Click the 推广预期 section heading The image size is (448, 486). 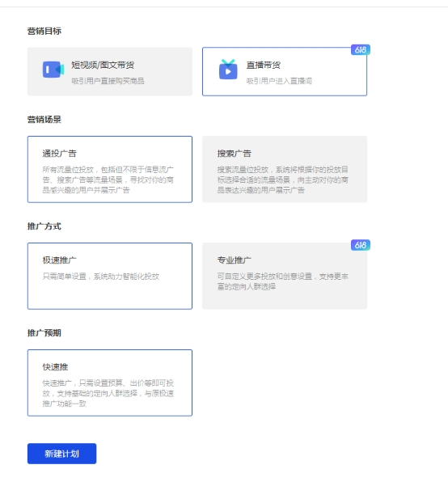[44, 333]
